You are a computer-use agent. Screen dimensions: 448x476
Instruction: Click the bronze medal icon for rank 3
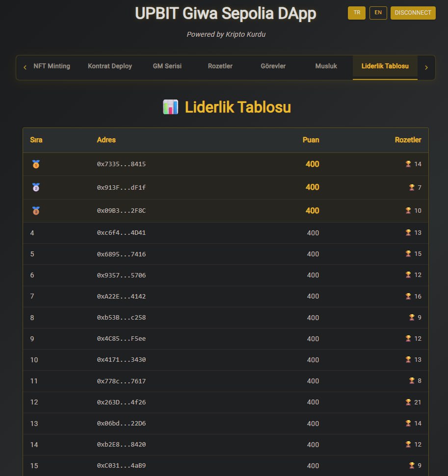click(x=36, y=211)
